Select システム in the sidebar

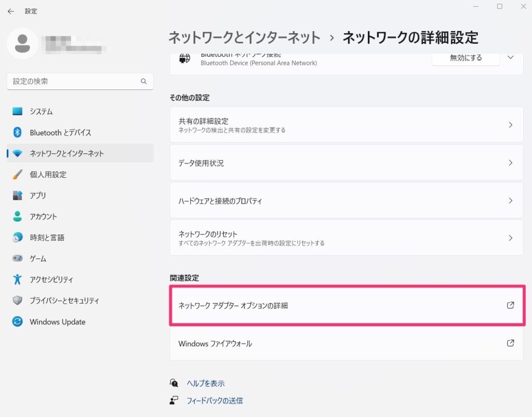41,112
